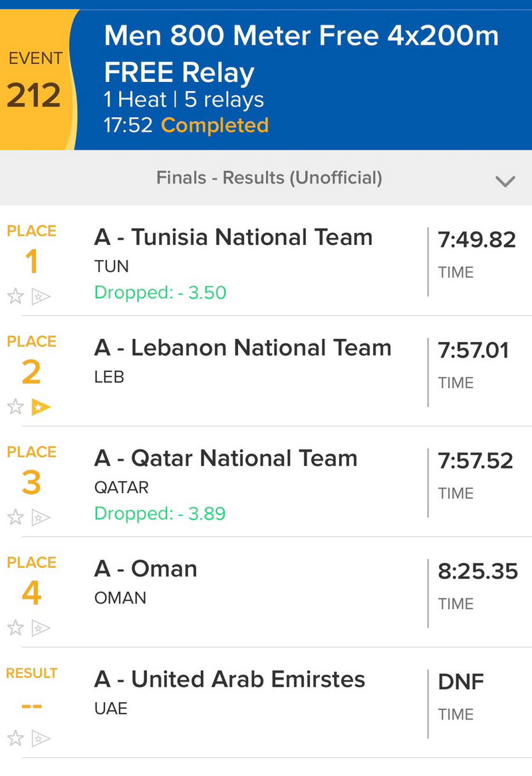Toggle the flag for UAE relay

tap(41, 738)
